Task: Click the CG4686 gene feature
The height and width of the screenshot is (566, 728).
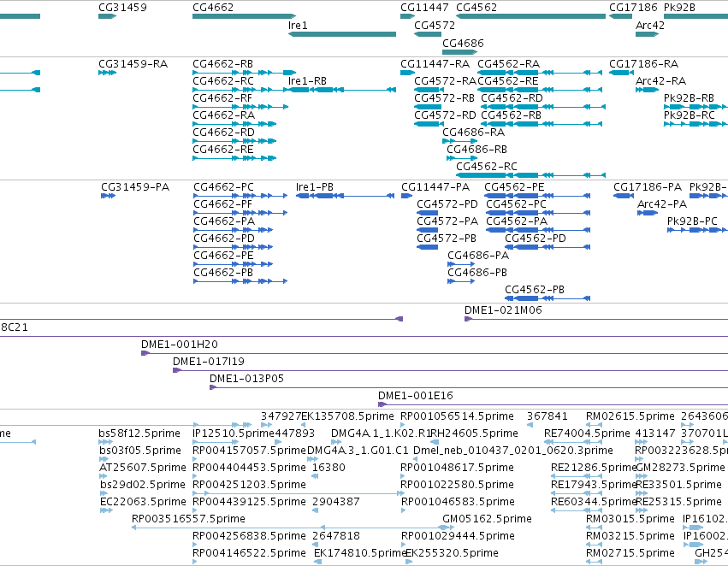Action: [x=459, y=51]
